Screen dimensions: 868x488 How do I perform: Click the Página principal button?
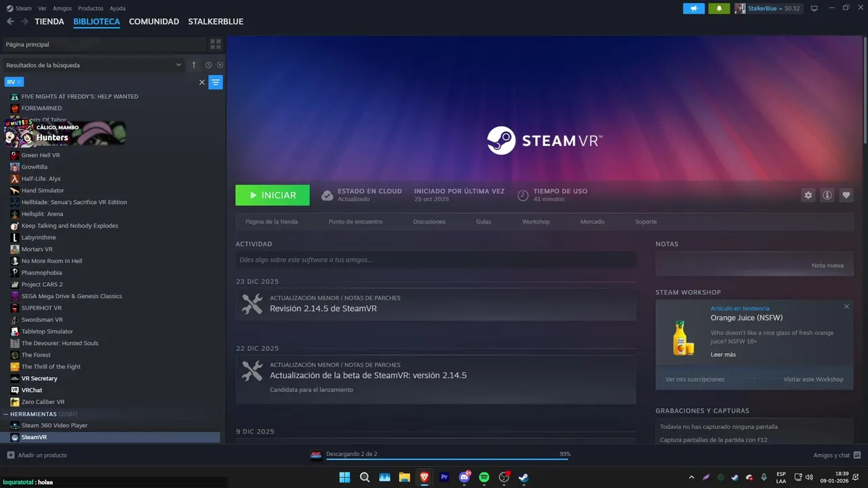pos(104,44)
